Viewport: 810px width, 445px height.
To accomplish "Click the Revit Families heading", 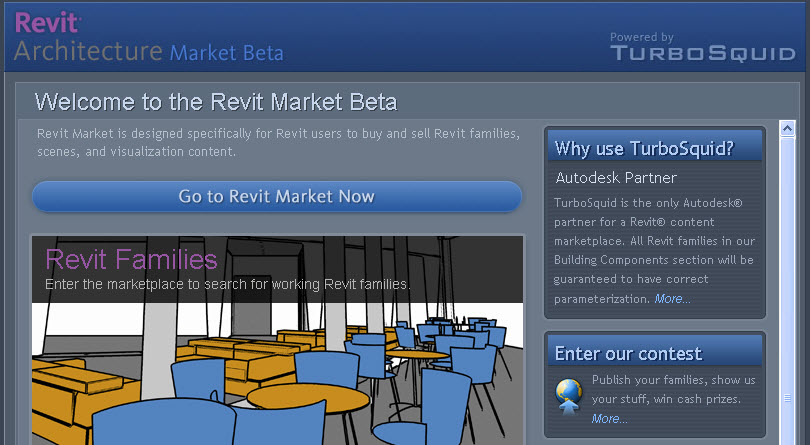I will click(x=131, y=259).
